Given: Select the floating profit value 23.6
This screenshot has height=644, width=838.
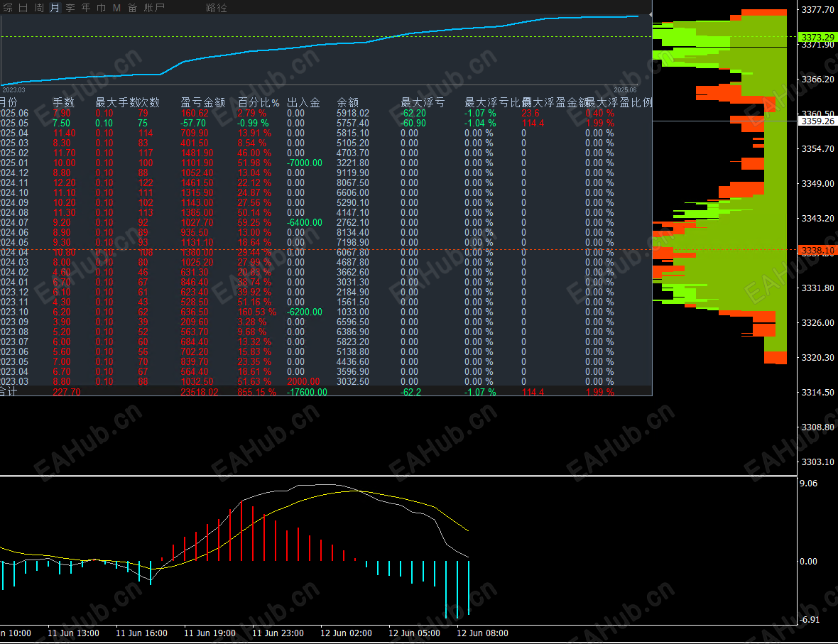Looking at the screenshot, I should point(530,114).
